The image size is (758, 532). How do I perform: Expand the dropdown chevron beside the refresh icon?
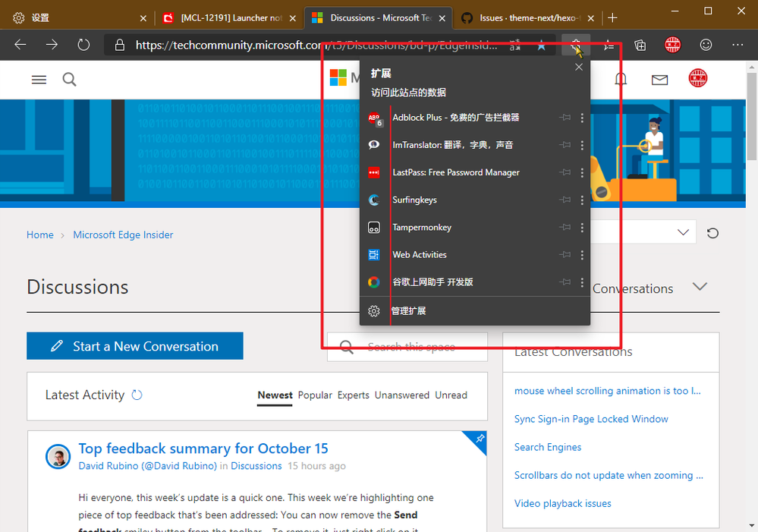[683, 232]
